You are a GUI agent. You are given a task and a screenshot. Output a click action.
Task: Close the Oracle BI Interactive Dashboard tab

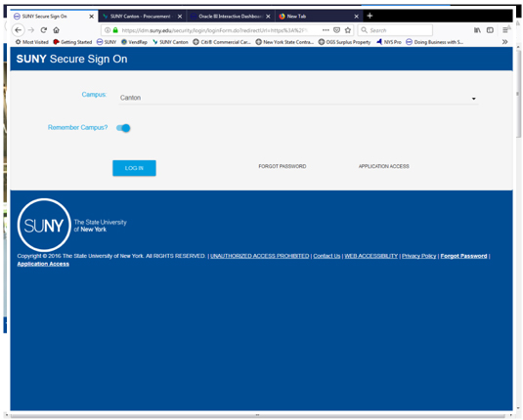(x=268, y=17)
